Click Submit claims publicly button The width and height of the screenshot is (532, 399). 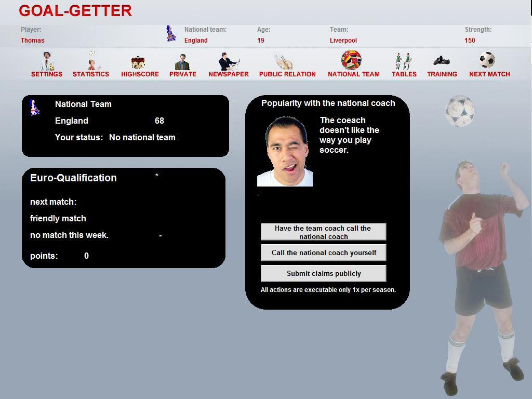324,273
